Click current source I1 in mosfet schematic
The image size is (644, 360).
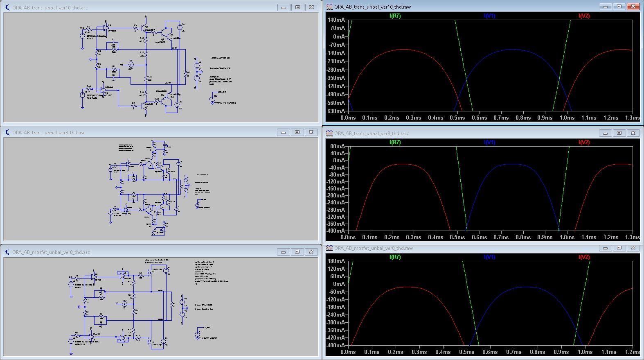point(124,304)
